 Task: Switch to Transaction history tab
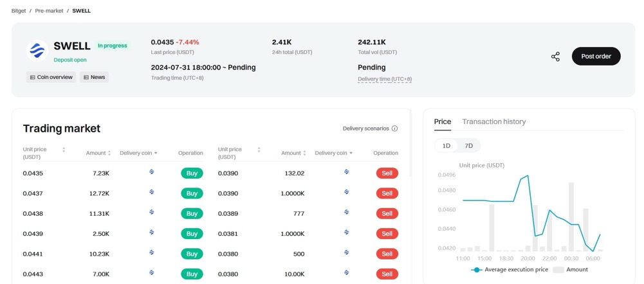coord(493,121)
